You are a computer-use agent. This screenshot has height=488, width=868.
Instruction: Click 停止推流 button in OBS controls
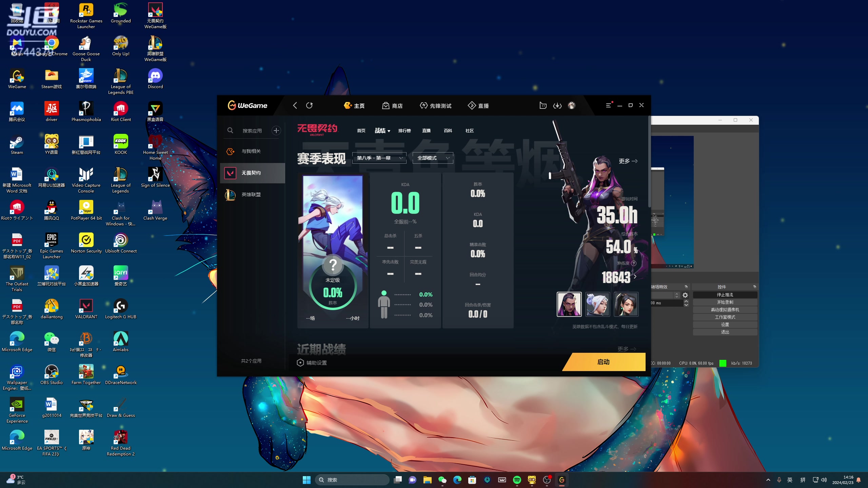point(725,295)
